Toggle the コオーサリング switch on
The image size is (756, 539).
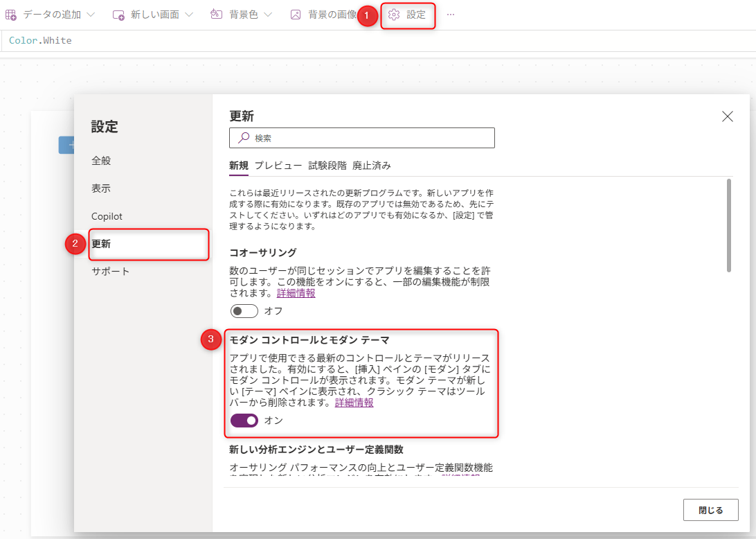coord(244,311)
